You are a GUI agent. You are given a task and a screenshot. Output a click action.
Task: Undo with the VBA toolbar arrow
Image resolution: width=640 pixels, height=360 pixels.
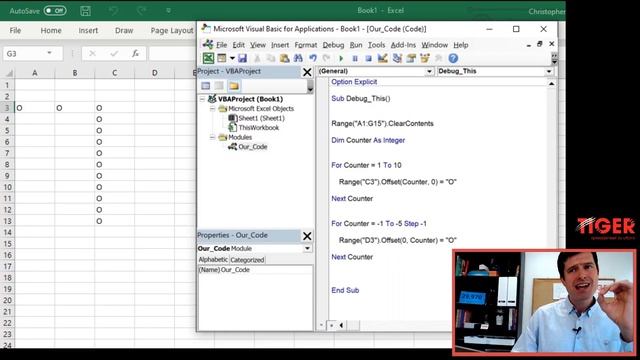coord(313,58)
